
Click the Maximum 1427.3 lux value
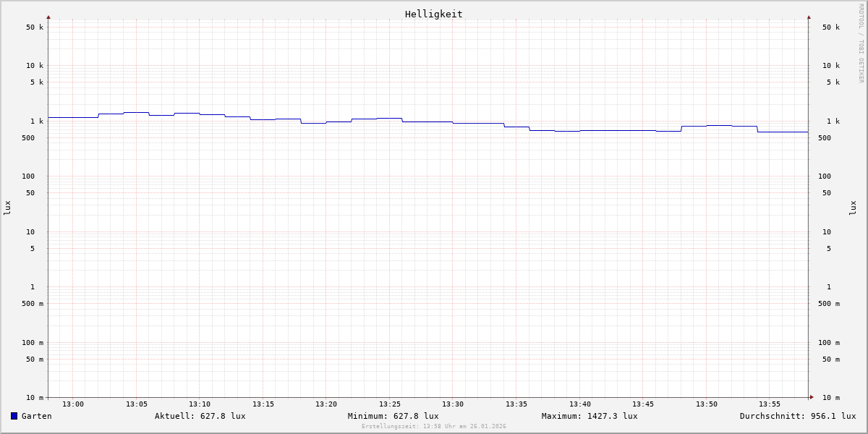pos(590,416)
